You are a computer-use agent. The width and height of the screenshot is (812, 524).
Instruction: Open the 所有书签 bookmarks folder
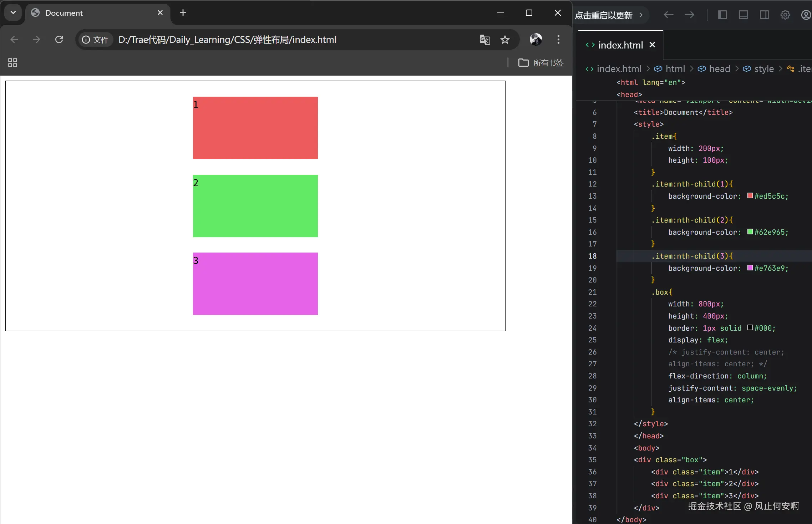point(541,63)
